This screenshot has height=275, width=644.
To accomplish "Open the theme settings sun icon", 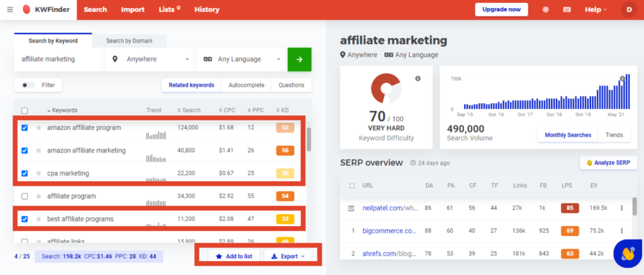I will tap(545, 10).
